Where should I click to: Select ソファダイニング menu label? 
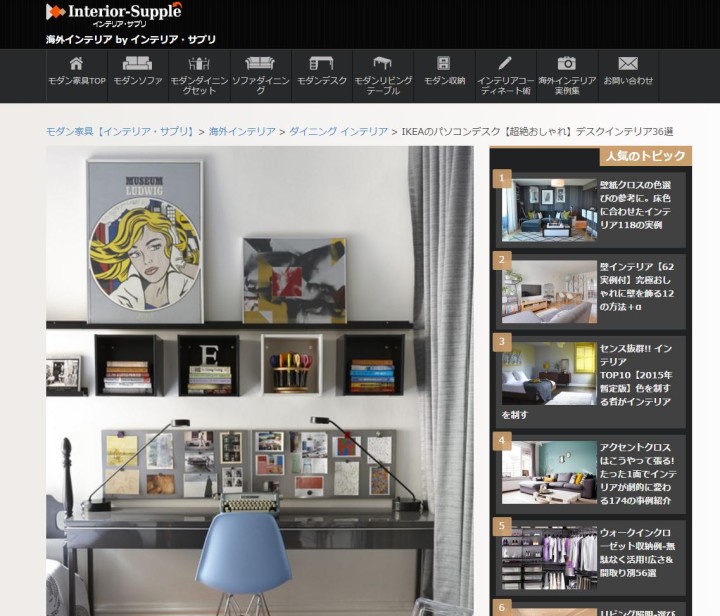[x=260, y=86]
